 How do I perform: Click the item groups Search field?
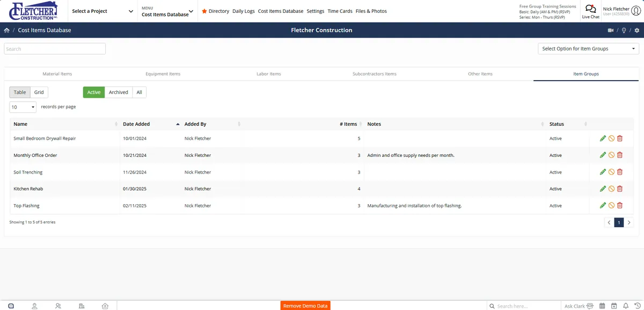point(55,49)
